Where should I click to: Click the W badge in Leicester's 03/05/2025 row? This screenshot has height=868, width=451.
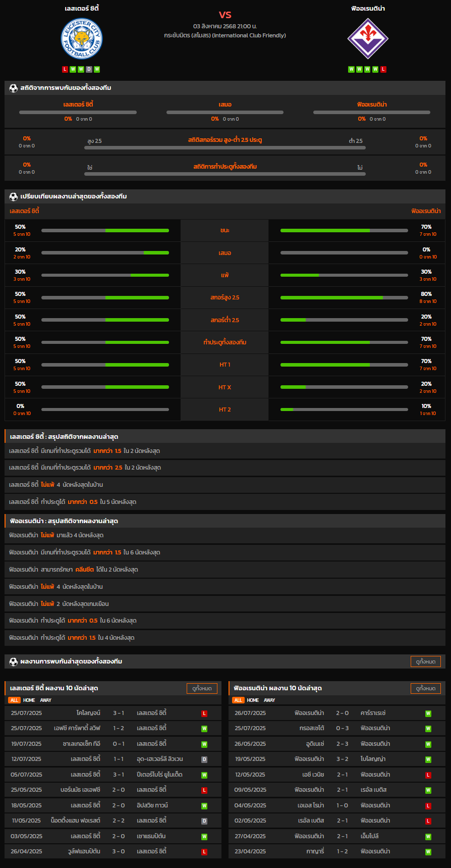pos(204,837)
